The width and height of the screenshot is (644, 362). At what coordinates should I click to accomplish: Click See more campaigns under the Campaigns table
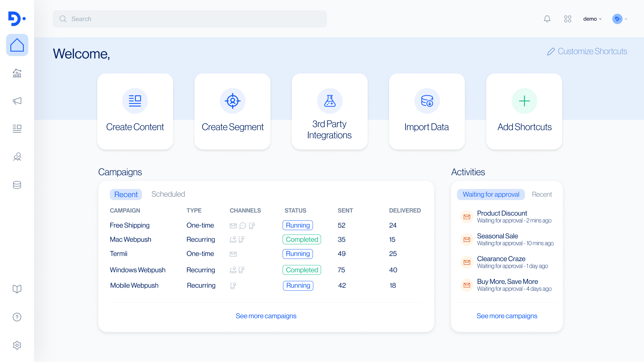[266, 316]
